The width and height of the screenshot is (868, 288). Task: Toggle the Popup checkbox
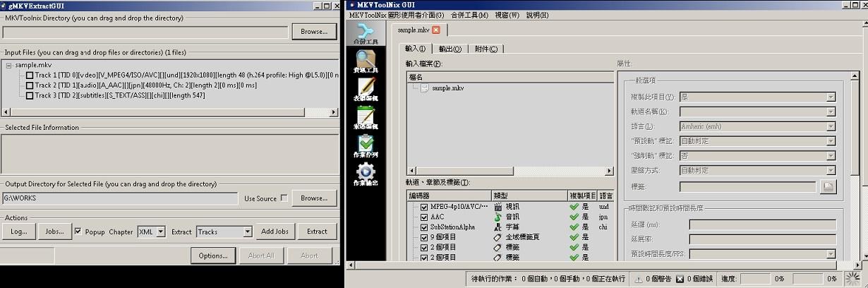point(78,231)
